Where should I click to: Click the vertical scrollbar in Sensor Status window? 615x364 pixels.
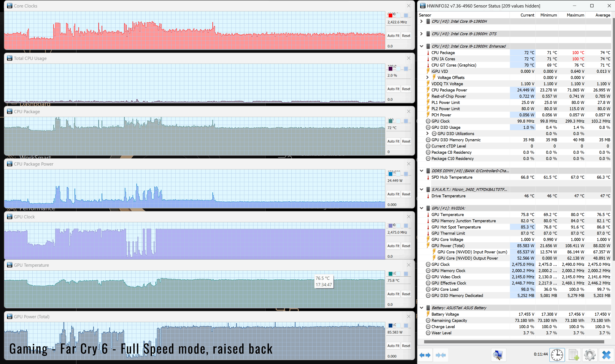point(613,140)
